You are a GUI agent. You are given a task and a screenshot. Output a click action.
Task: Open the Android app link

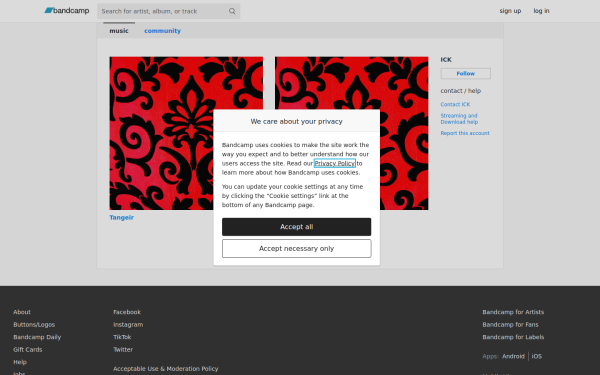[x=513, y=356]
